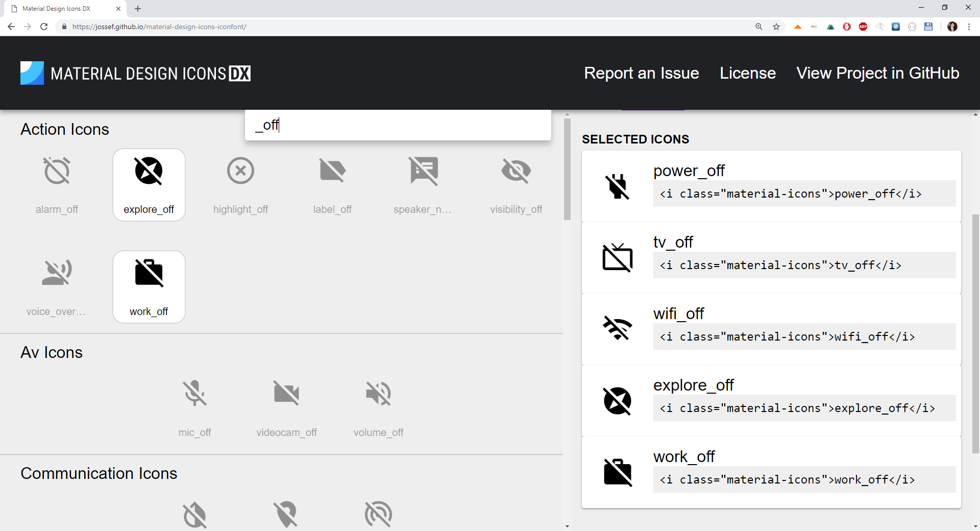980x531 pixels.
Task: Bookmark this page with the star
Action: coord(776,27)
